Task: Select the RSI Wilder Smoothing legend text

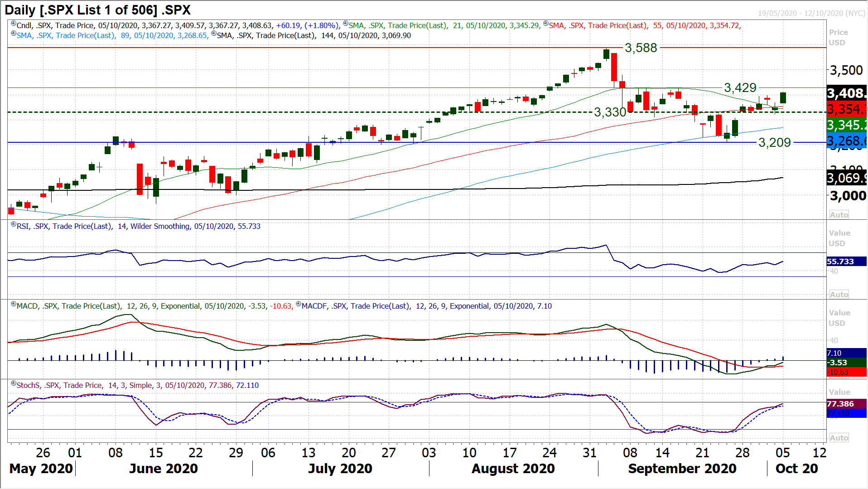Action: [139, 227]
